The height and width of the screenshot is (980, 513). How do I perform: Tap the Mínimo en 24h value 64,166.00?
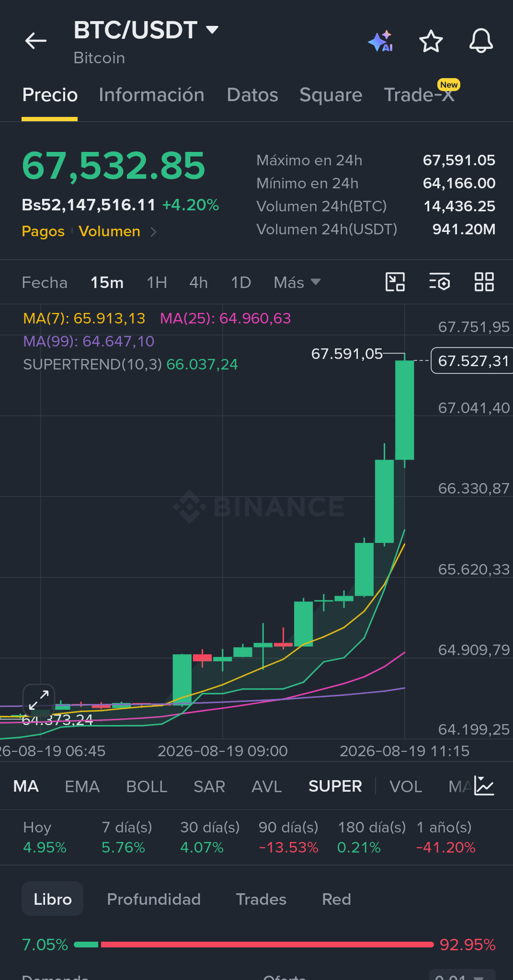pos(459,183)
